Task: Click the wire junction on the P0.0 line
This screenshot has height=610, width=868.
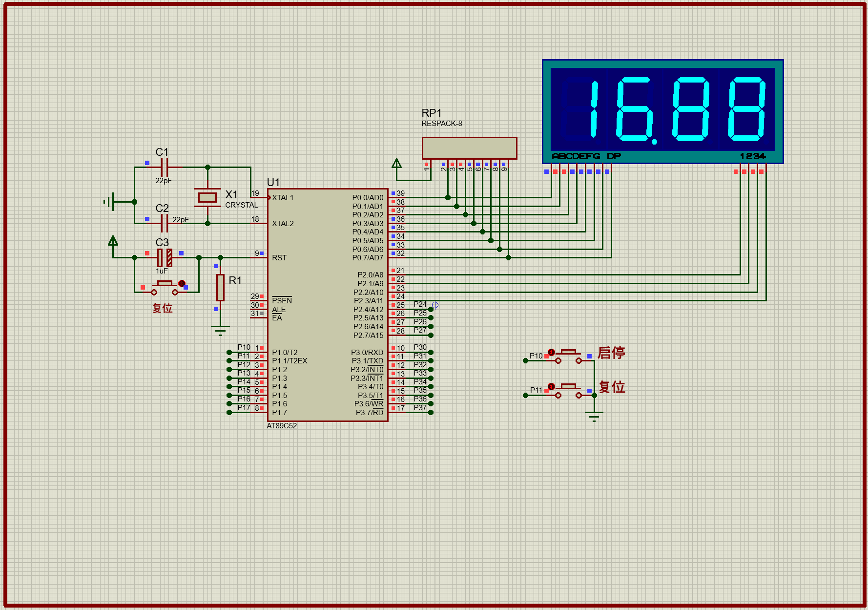Action: 448,198
